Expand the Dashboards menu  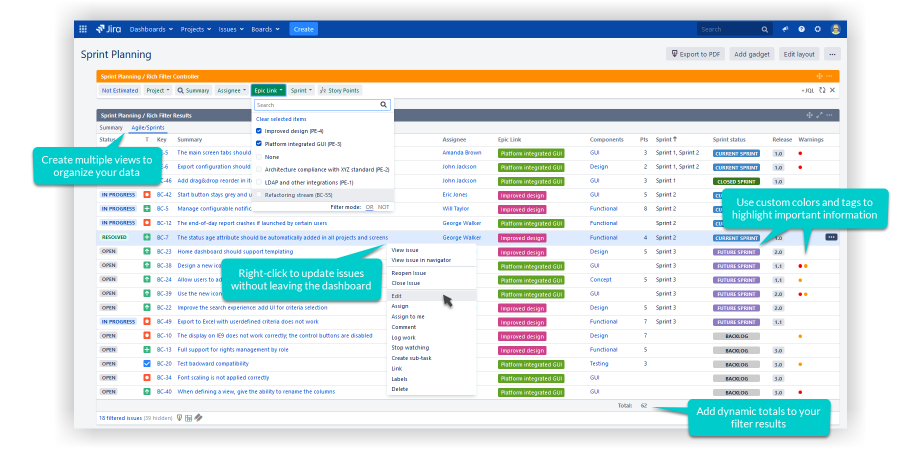tap(151, 29)
